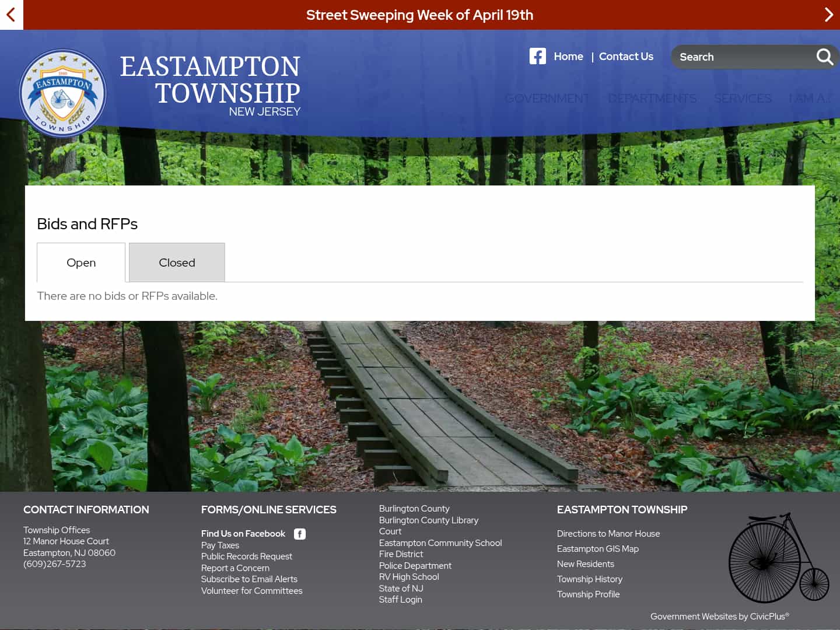View Township History
840x630 pixels.
589,579
